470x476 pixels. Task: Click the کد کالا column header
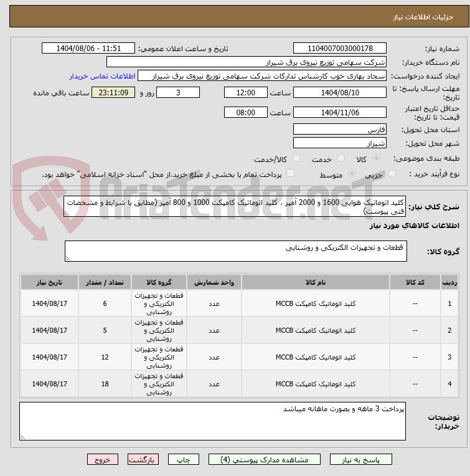pyautogui.click(x=415, y=282)
